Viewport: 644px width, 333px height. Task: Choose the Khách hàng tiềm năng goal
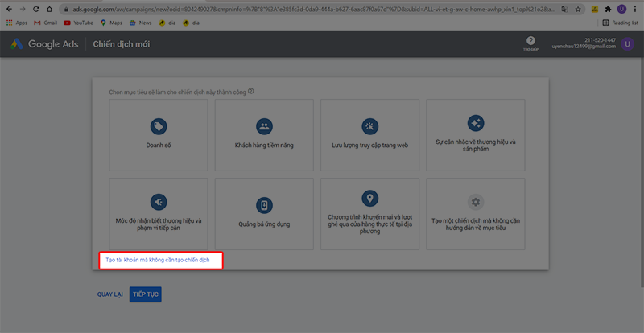tap(264, 126)
